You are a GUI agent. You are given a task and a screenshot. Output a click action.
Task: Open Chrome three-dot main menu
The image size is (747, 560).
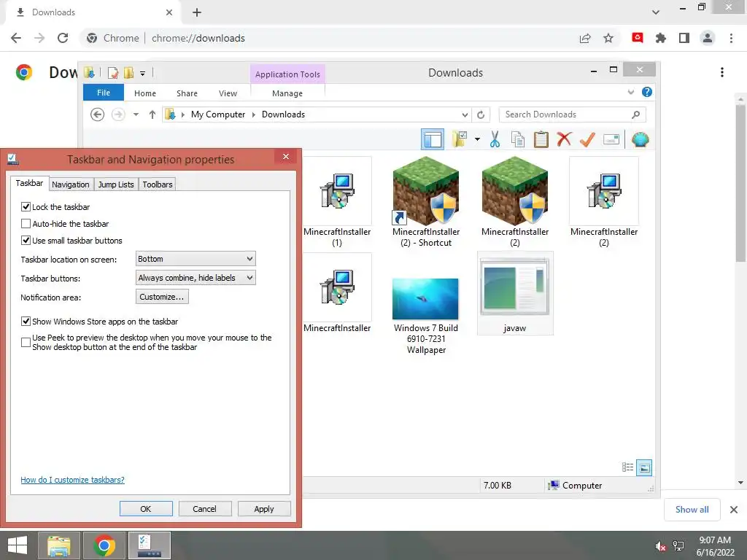click(x=731, y=38)
